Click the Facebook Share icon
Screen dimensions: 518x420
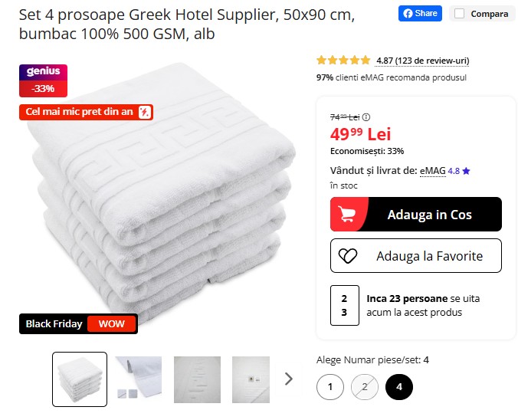[x=408, y=13]
